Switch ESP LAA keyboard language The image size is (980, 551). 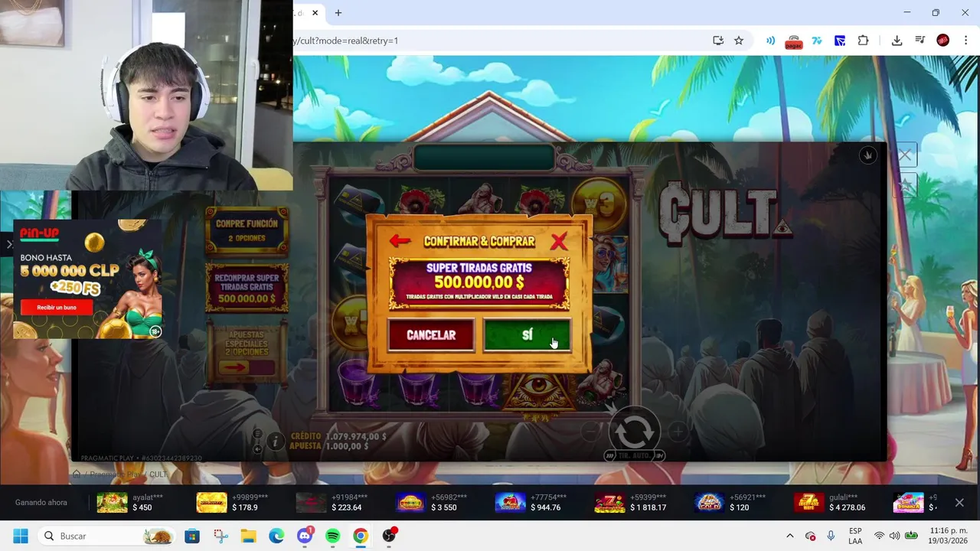[855, 536]
